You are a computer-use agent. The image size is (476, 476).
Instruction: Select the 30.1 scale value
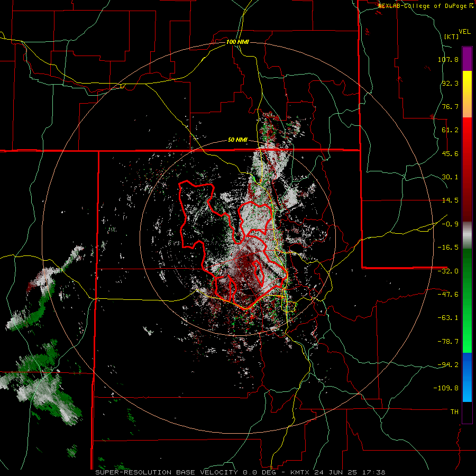point(450,177)
